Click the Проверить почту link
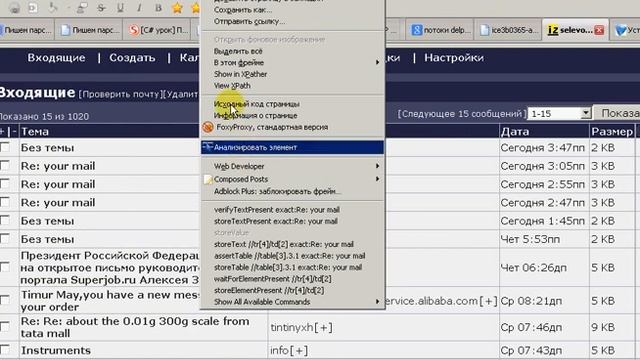Screen dimensions: 640x360 [120, 94]
